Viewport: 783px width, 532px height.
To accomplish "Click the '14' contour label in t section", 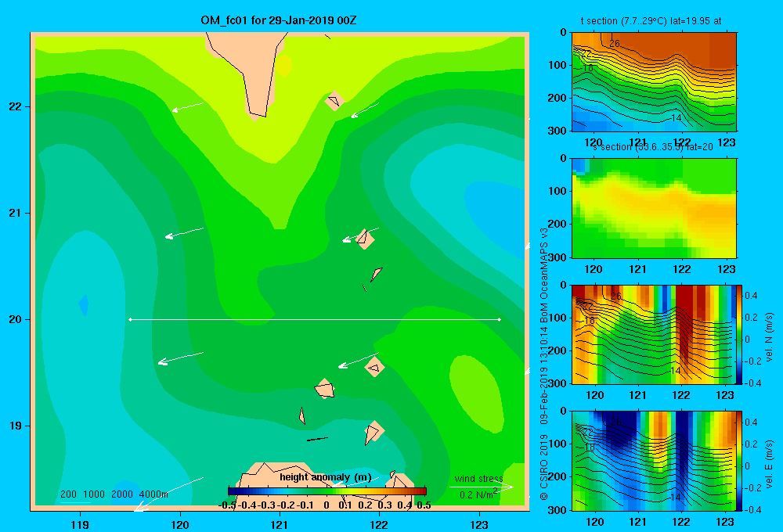I will 676,118.
